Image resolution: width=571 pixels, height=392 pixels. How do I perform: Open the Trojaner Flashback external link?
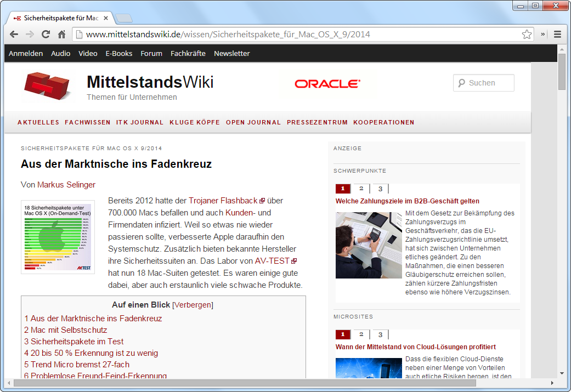coord(223,201)
